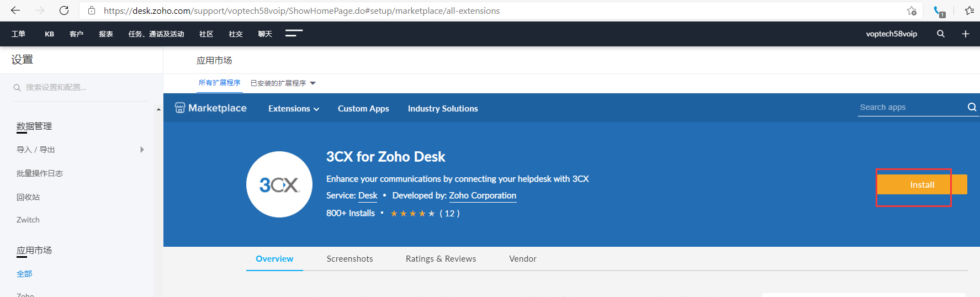Switch to the Overview tab
The height and width of the screenshot is (297, 980).
point(274,259)
